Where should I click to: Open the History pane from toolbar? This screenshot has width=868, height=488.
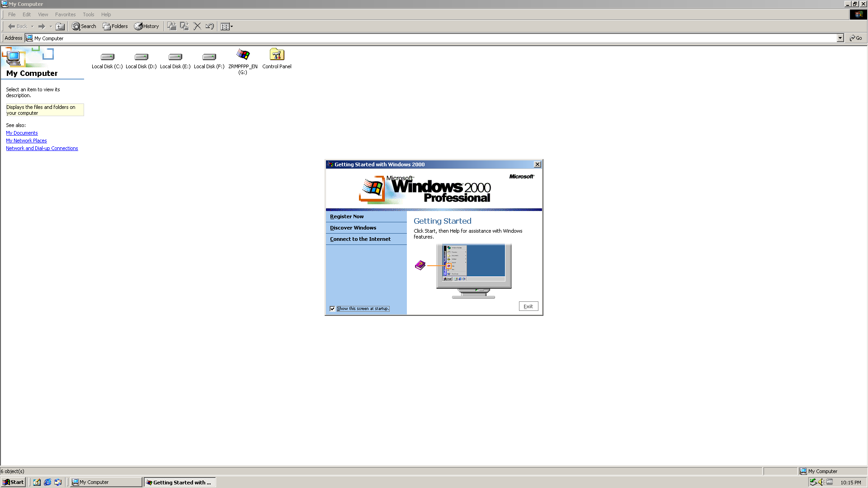tap(146, 26)
